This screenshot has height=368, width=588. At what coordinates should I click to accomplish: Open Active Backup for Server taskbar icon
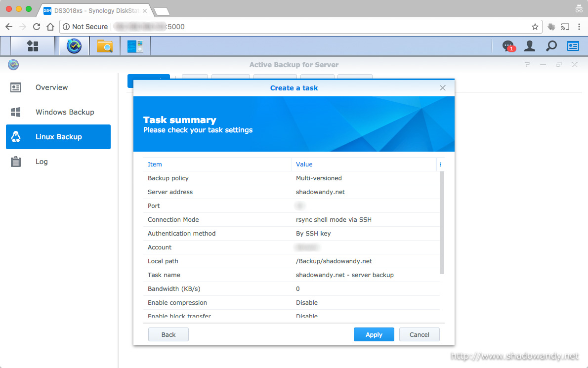[x=74, y=46]
